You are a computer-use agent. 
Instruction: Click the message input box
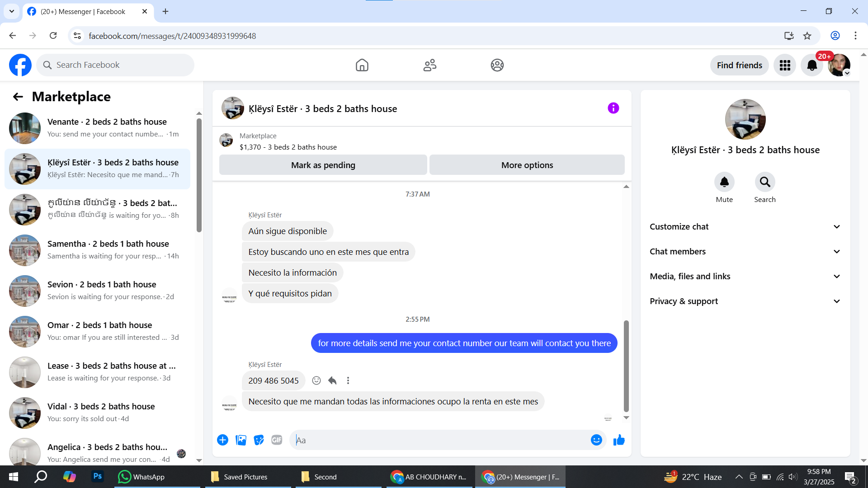click(441, 440)
